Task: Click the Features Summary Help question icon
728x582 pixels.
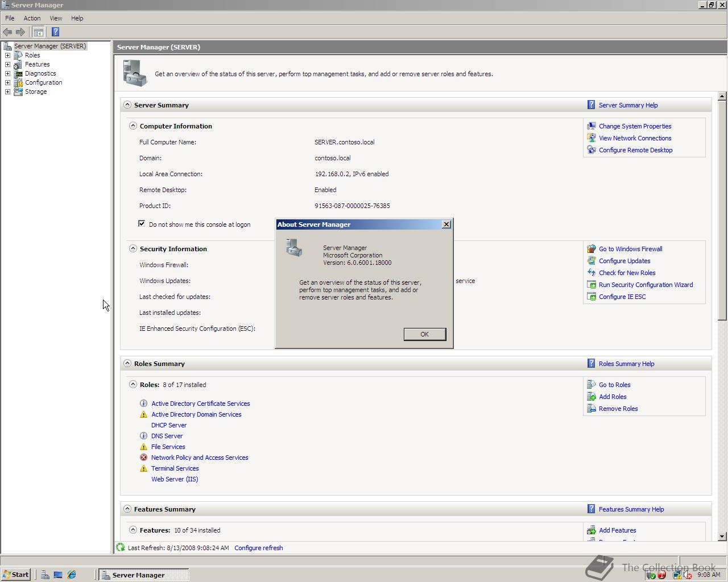Action: 591,509
